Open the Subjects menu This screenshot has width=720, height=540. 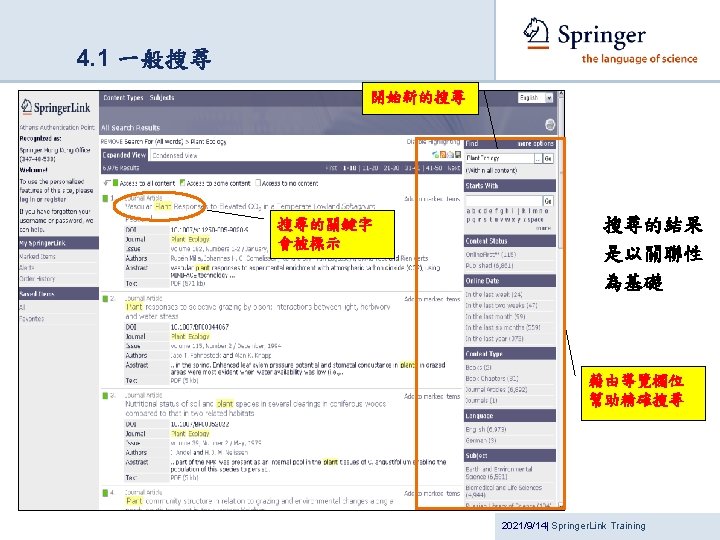(162, 97)
